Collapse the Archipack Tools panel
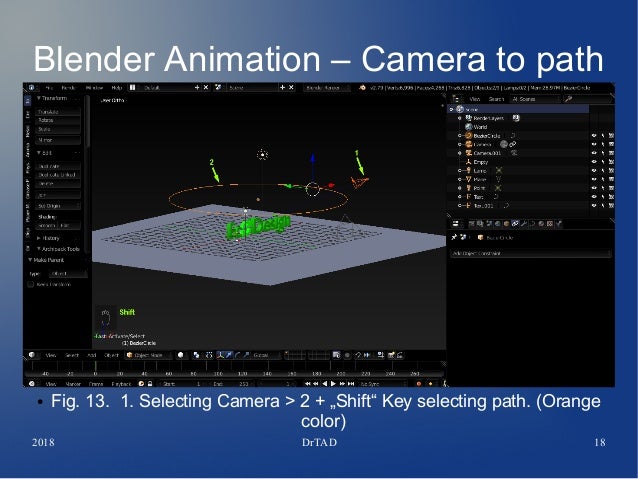Image resolution: width=638 pixels, height=479 pixels. coord(39,249)
